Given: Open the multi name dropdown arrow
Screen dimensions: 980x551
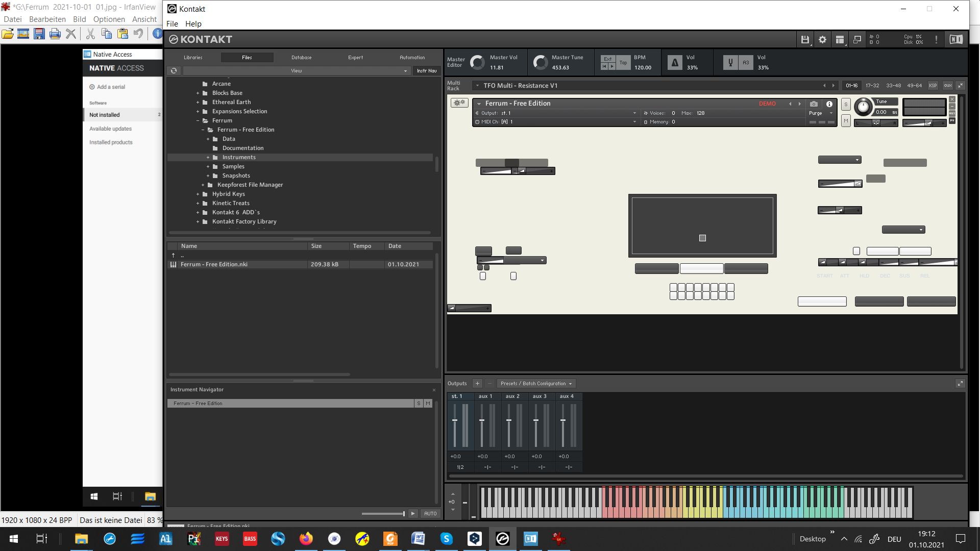Looking at the screenshot, I should (477, 86).
